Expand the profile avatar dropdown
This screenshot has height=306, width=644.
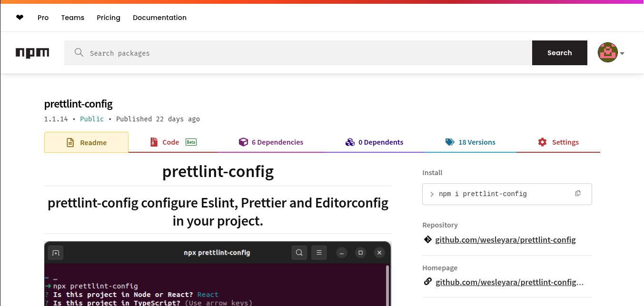[621, 53]
